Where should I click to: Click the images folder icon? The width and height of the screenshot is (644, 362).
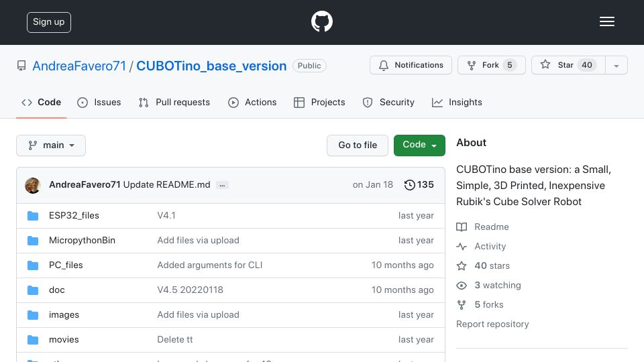33,315
